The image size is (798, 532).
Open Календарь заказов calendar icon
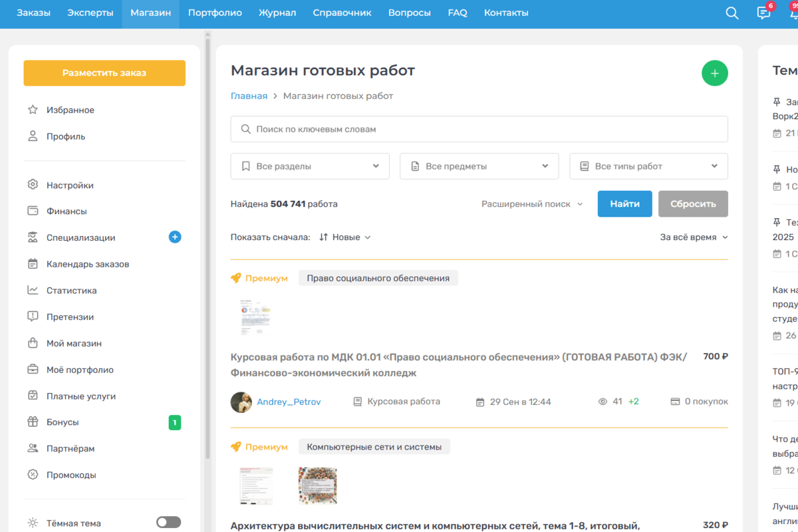coord(33,264)
